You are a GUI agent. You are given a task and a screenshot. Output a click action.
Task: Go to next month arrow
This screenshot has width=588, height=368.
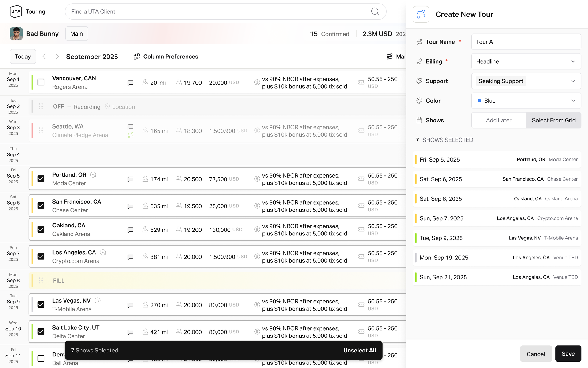tap(57, 57)
